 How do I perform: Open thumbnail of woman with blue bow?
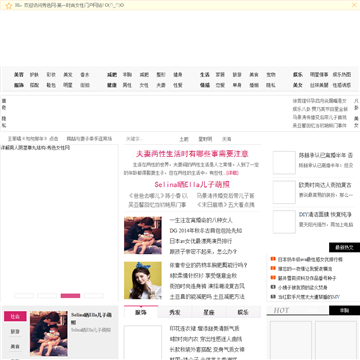[x=143, y=280]
